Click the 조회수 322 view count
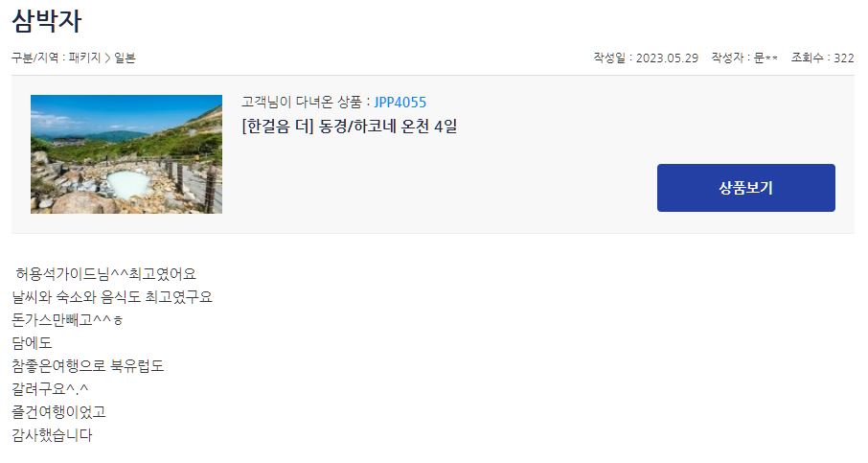Image resolution: width=868 pixels, height=463 pixels. pos(822,58)
